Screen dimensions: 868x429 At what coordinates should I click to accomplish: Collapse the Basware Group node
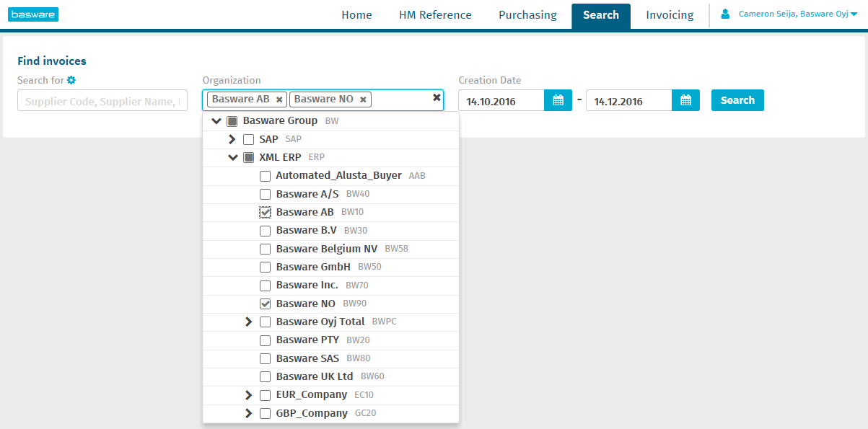216,120
